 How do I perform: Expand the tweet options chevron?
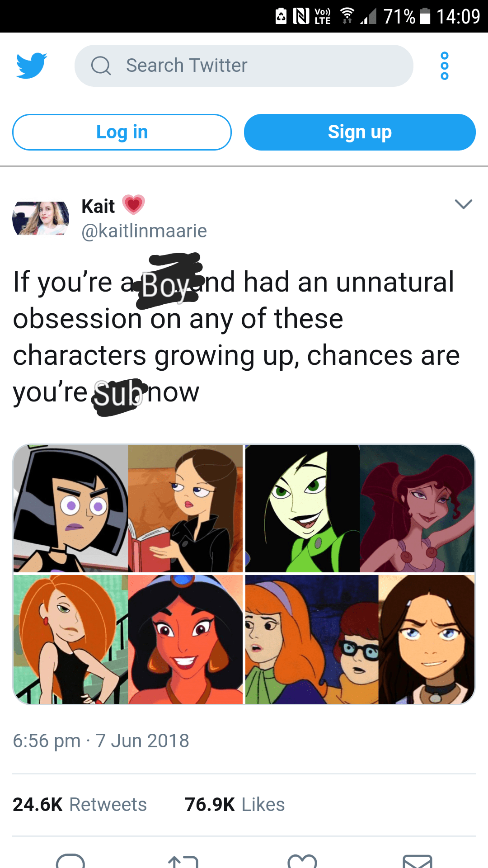pos(464,204)
